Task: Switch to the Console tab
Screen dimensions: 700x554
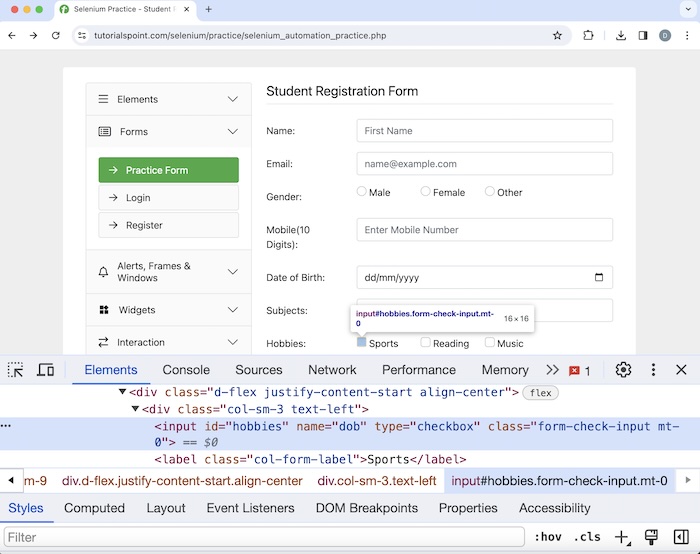Action: [x=186, y=370]
